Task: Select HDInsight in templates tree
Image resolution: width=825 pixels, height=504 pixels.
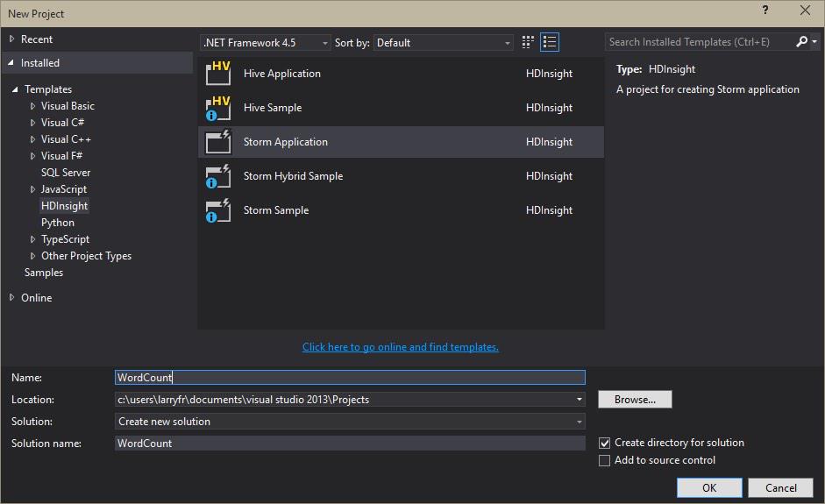Action: (x=64, y=206)
